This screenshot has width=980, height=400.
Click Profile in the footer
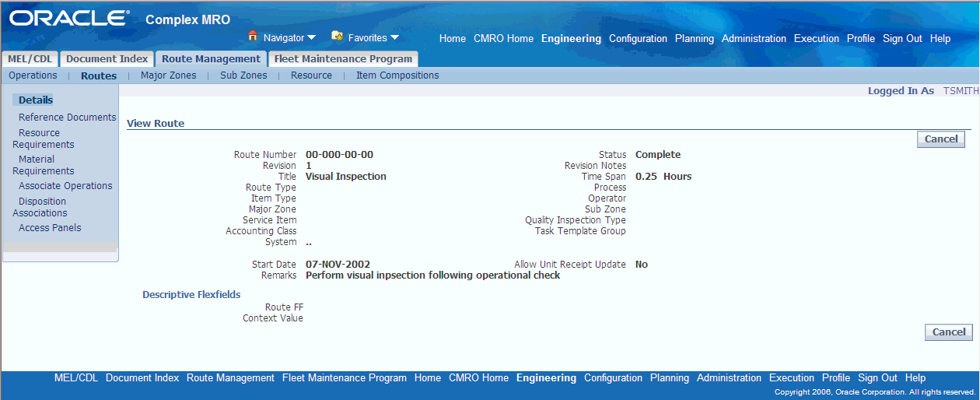(x=836, y=378)
